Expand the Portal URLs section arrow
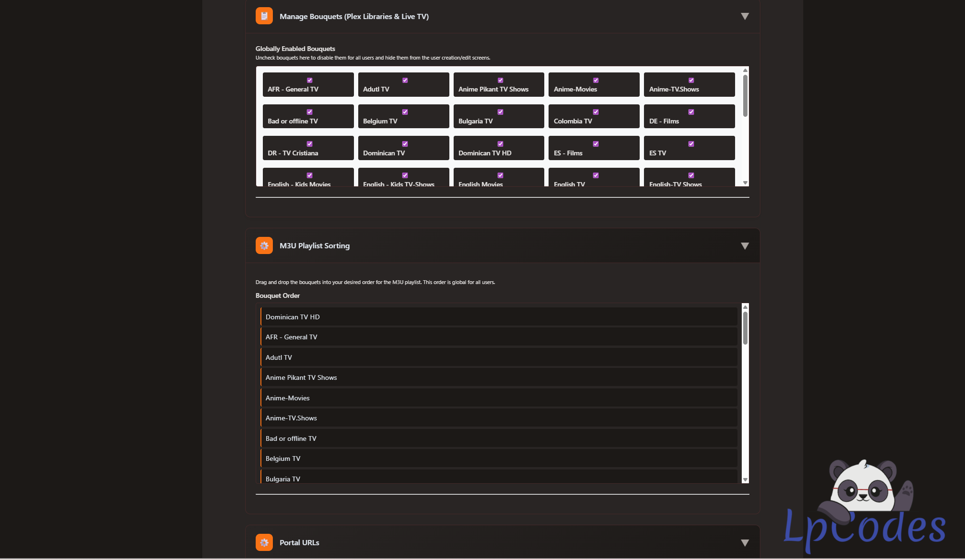 745,543
